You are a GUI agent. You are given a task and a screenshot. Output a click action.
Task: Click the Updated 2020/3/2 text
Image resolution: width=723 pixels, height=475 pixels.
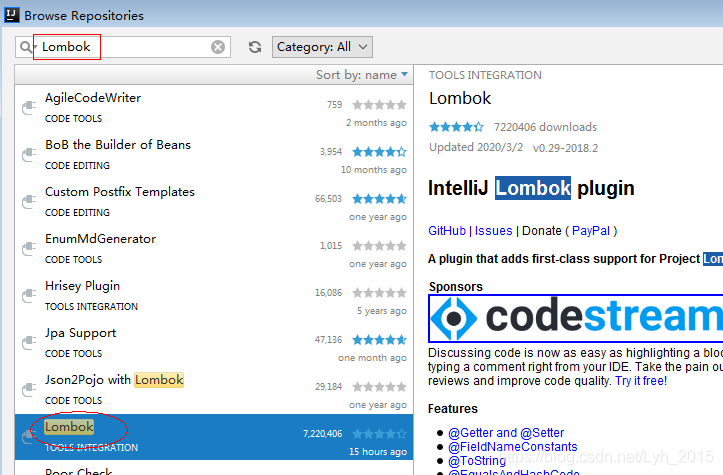tap(476, 147)
